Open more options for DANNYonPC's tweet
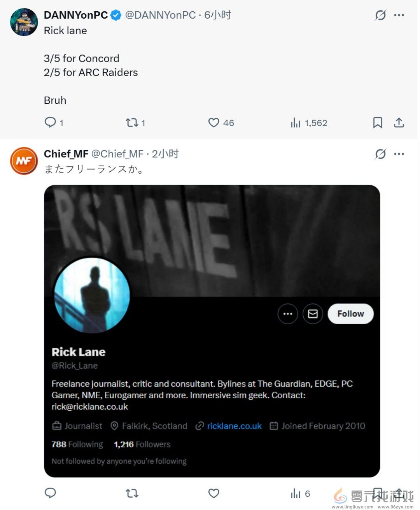 [x=399, y=15]
